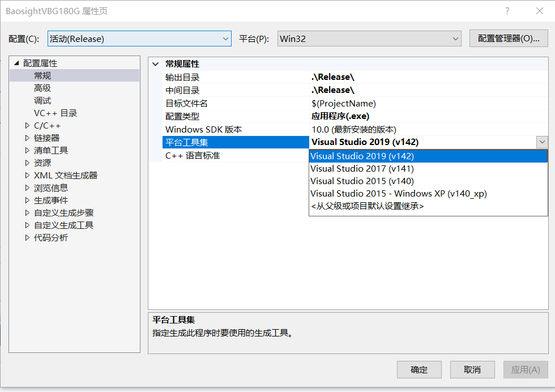Image resolution: width=555 pixels, height=392 pixels.
Task: Open the configuration manager dialog
Action: pos(509,38)
